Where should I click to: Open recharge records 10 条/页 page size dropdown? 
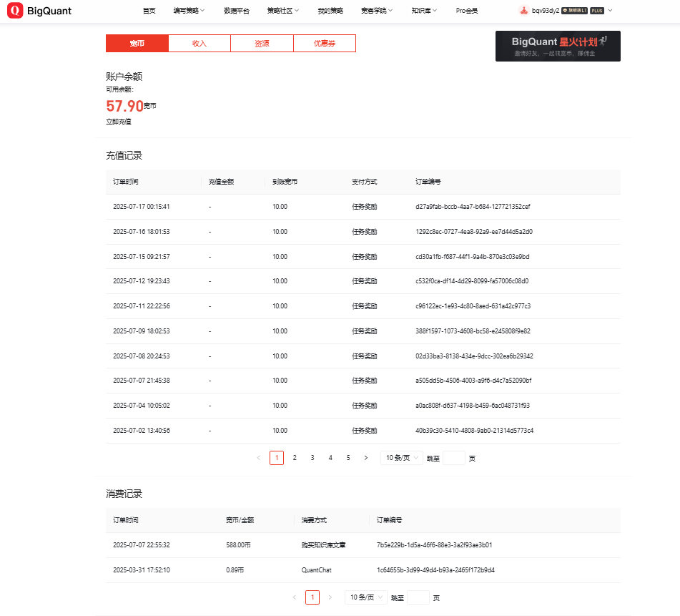[x=401, y=458]
